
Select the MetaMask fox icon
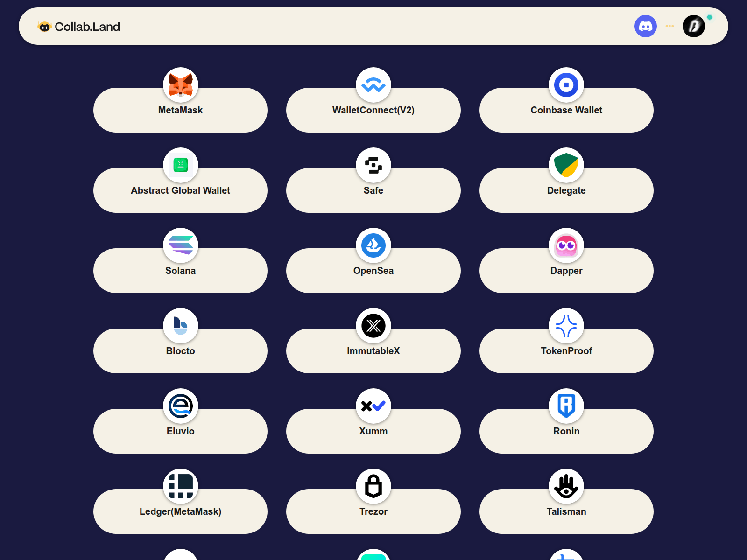click(181, 85)
